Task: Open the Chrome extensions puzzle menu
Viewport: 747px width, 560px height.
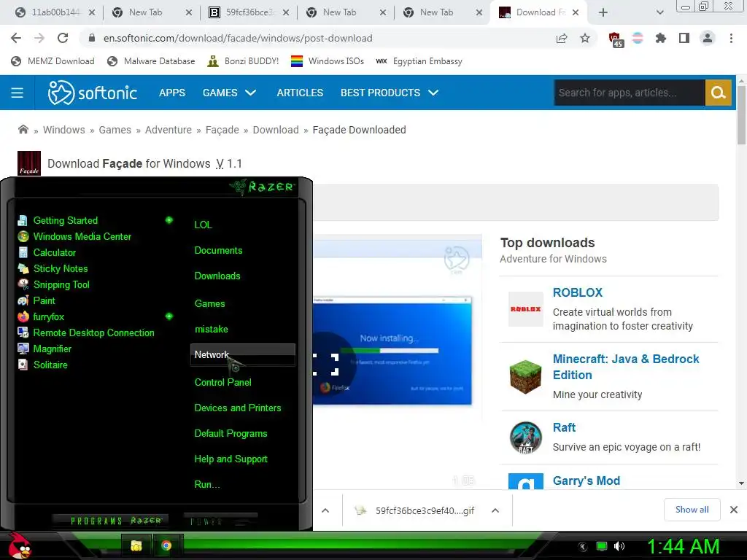Action: [660, 38]
